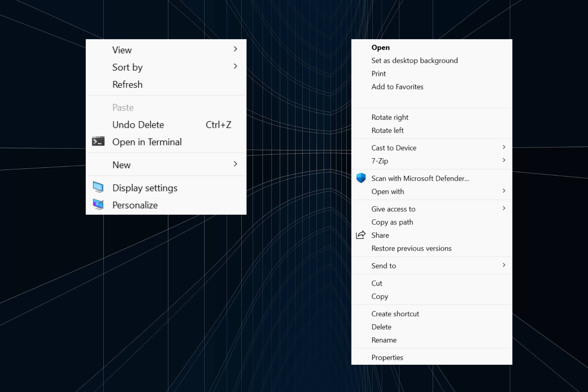Click the Microsoft Defender shield icon
Image resolution: width=588 pixels, height=392 pixels.
pyautogui.click(x=361, y=178)
